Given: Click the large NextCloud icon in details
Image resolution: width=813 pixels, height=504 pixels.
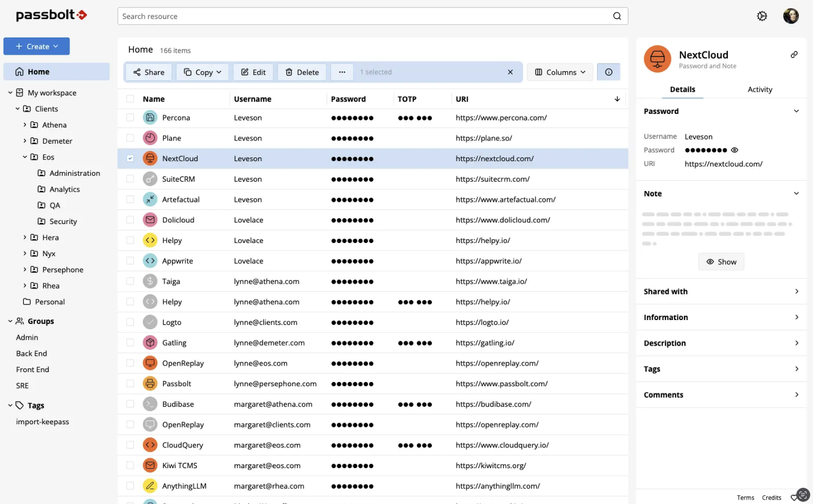Looking at the screenshot, I should (657, 59).
